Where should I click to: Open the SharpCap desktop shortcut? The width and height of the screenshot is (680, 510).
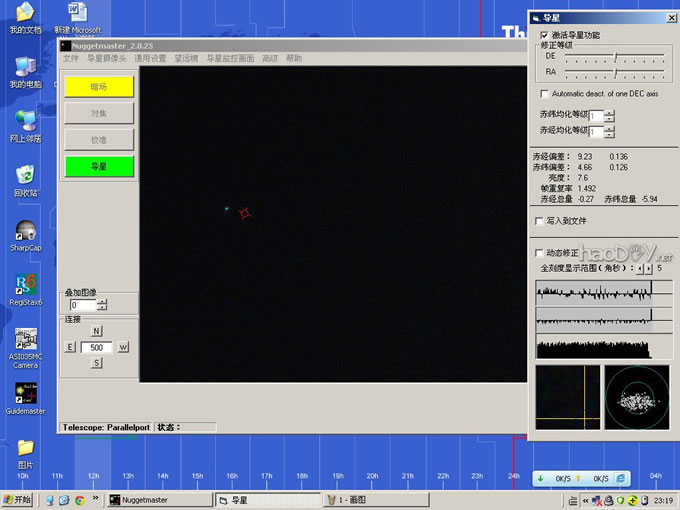point(26,231)
